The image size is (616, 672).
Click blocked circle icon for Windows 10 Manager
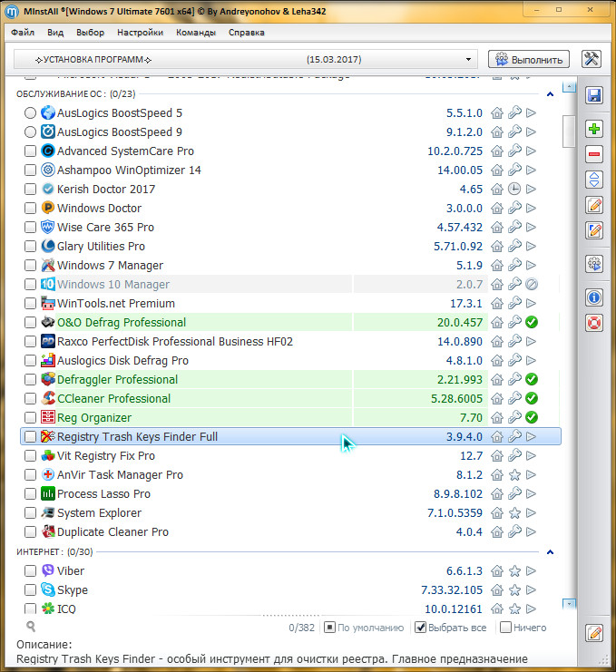coord(532,284)
